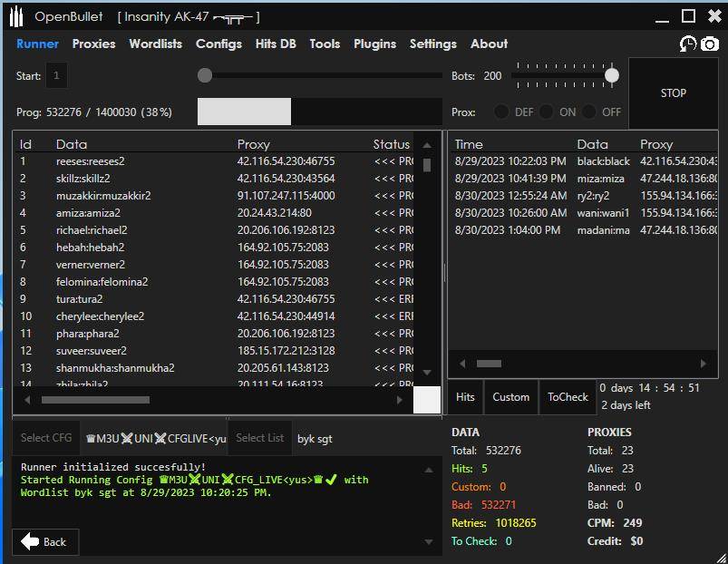The image size is (728, 564).
Task: Open the Hits DB menu
Action: (x=276, y=44)
